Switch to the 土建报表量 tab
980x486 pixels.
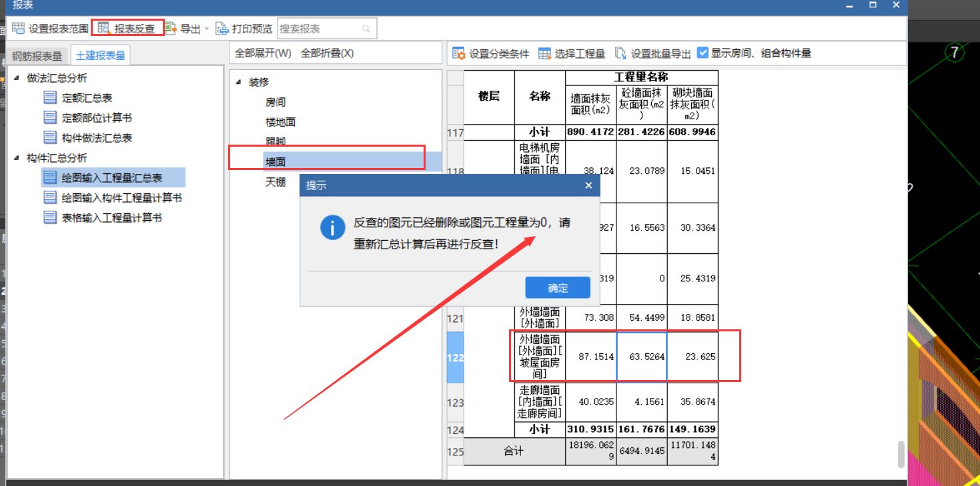pyautogui.click(x=101, y=55)
